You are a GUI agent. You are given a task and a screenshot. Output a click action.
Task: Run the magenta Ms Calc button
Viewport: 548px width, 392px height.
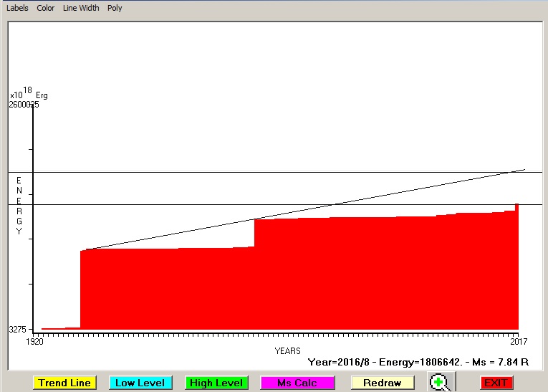297,383
